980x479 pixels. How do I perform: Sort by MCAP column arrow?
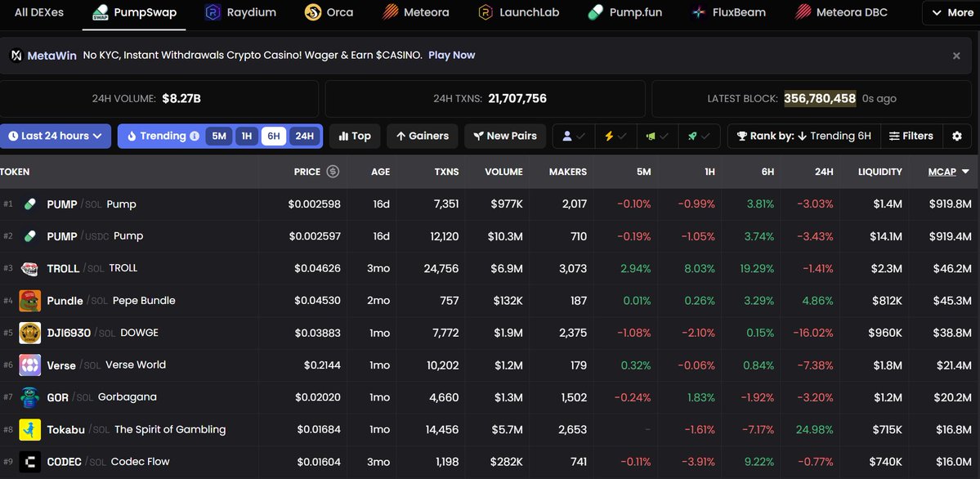[x=965, y=172]
